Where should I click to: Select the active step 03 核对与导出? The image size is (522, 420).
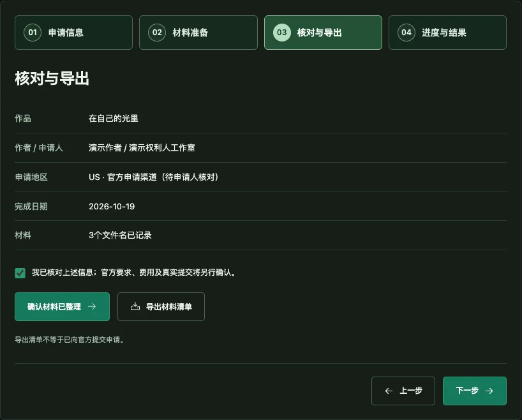(x=323, y=33)
